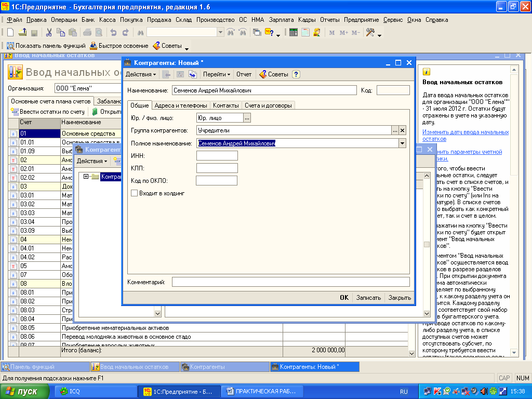This screenshot has height=399, width=532.
Task: Clear the Группа контрагентов field with X
Action: click(x=403, y=130)
